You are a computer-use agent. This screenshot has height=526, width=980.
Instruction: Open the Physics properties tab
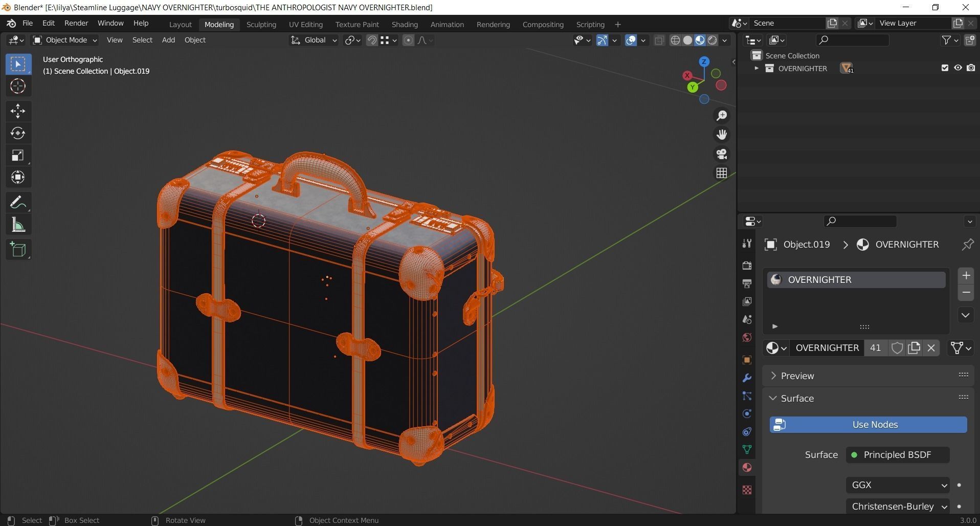(x=747, y=414)
